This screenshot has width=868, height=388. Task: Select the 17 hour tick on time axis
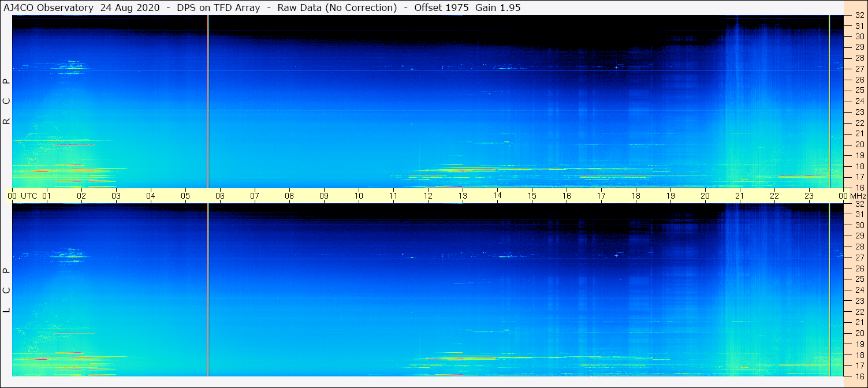point(601,196)
